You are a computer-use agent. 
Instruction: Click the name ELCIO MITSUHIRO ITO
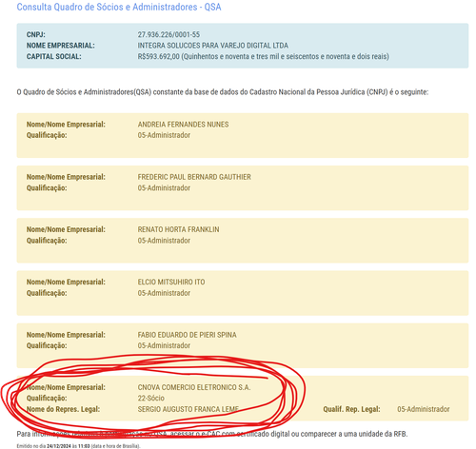point(171,282)
